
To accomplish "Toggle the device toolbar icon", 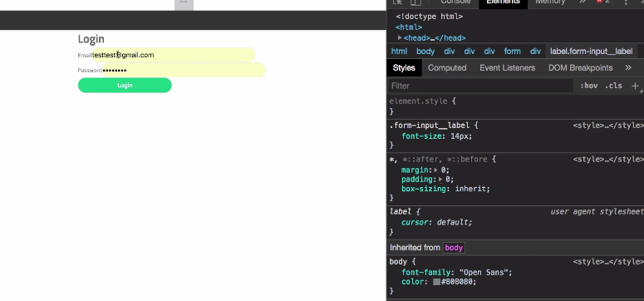I will tap(415, 2).
